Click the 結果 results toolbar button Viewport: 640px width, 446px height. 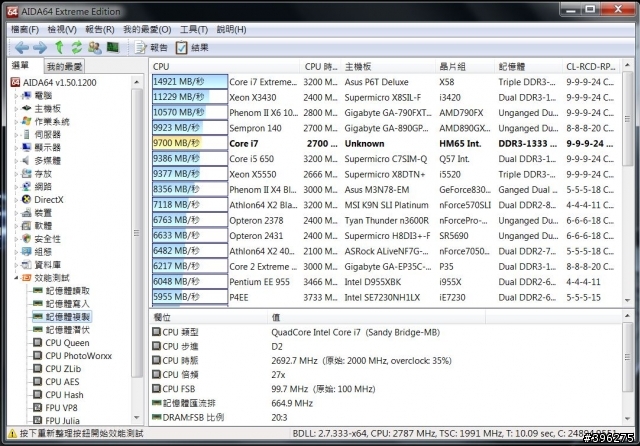tap(192, 48)
